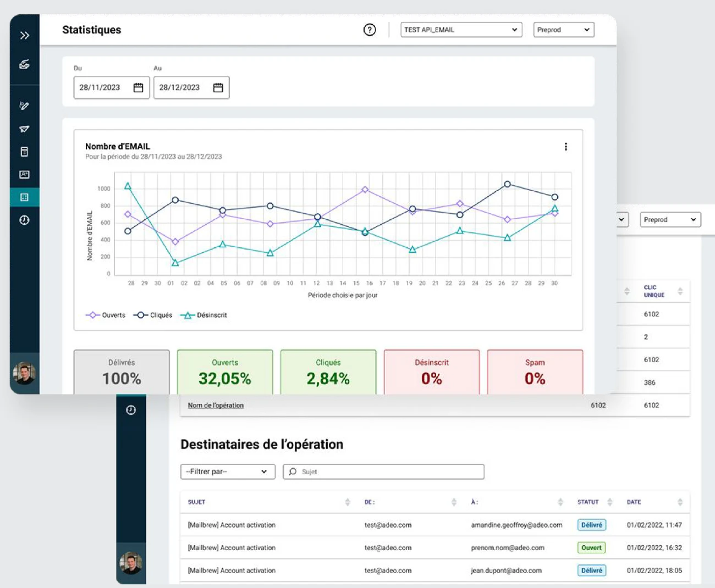
Task: Sort by the CLIC UNIQUE column arrows
Action: [680, 291]
